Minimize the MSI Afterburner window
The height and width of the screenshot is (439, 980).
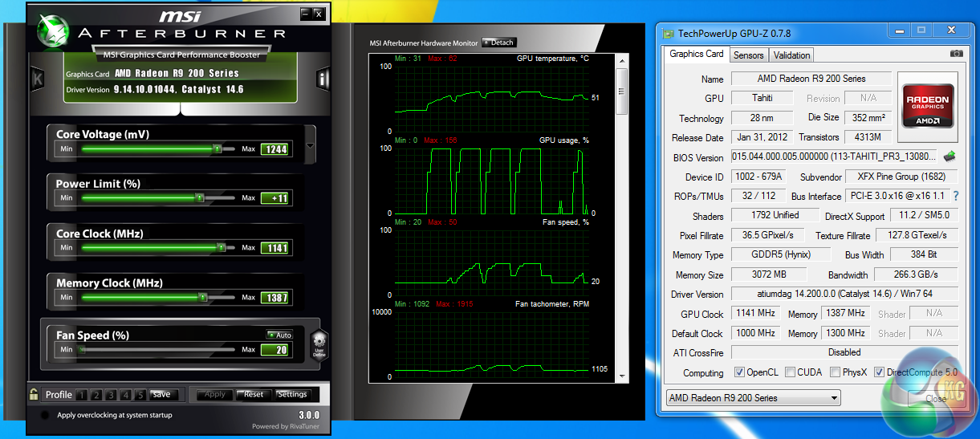pyautogui.click(x=305, y=14)
